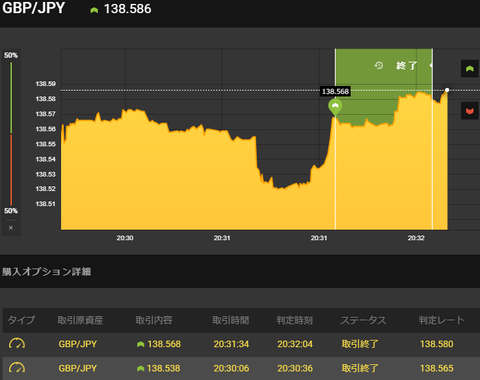Click the green up arrow beside 138.538 entry
480x380 pixels.
pos(141,368)
